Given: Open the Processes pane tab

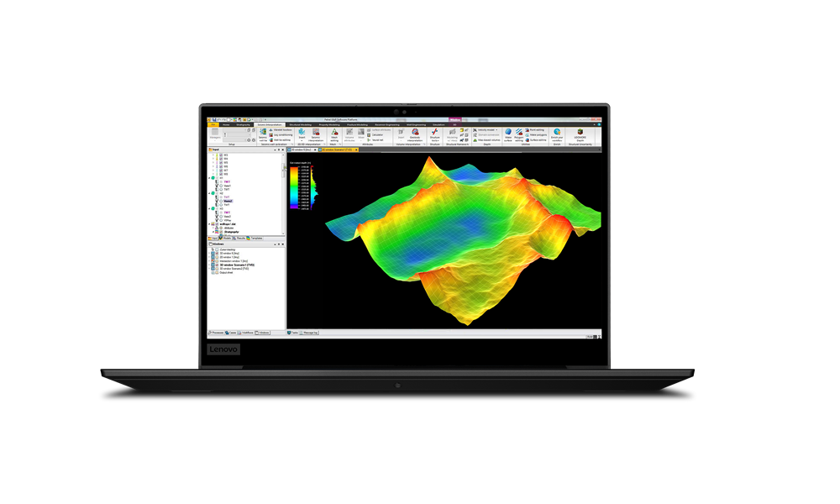Looking at the screenshot, I should point(216,333).
